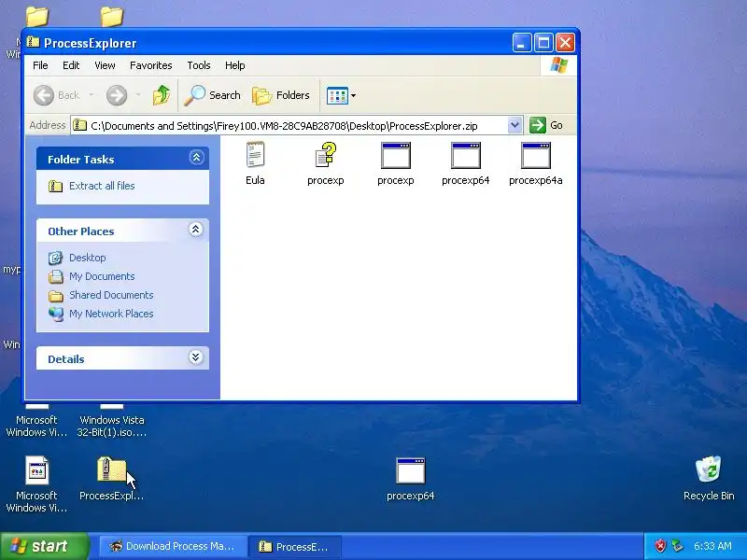The height and width of the screenshot is (560, 747).
Task: Click the Back navigation button
Action: (x=56, y=95)
